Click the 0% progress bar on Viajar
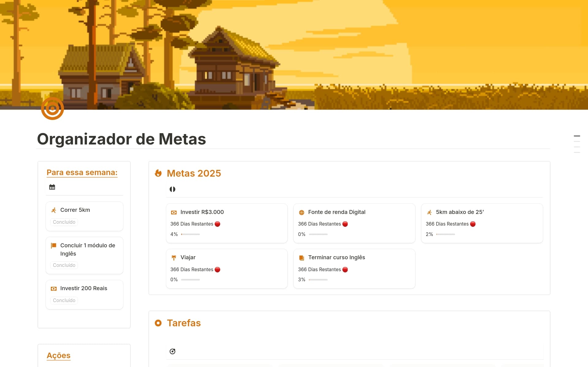 pyautogui.click(x=190, y=279)
